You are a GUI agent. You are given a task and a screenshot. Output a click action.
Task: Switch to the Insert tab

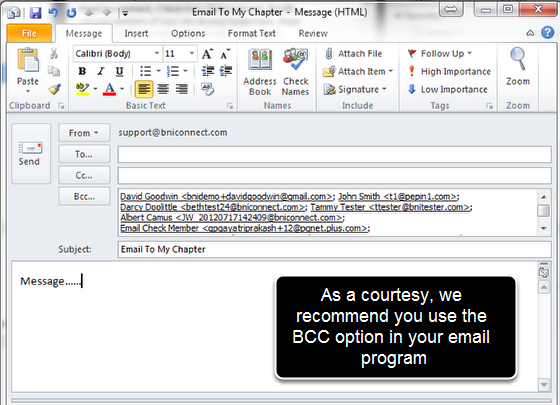[136, 34]
